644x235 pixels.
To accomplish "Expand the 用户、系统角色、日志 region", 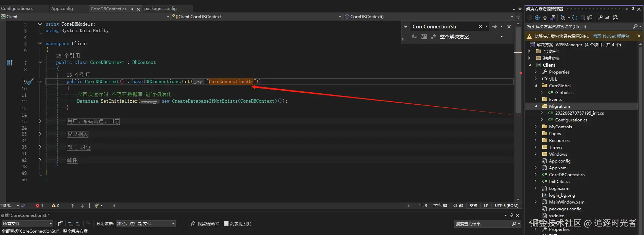I will [x=40, y=121].
